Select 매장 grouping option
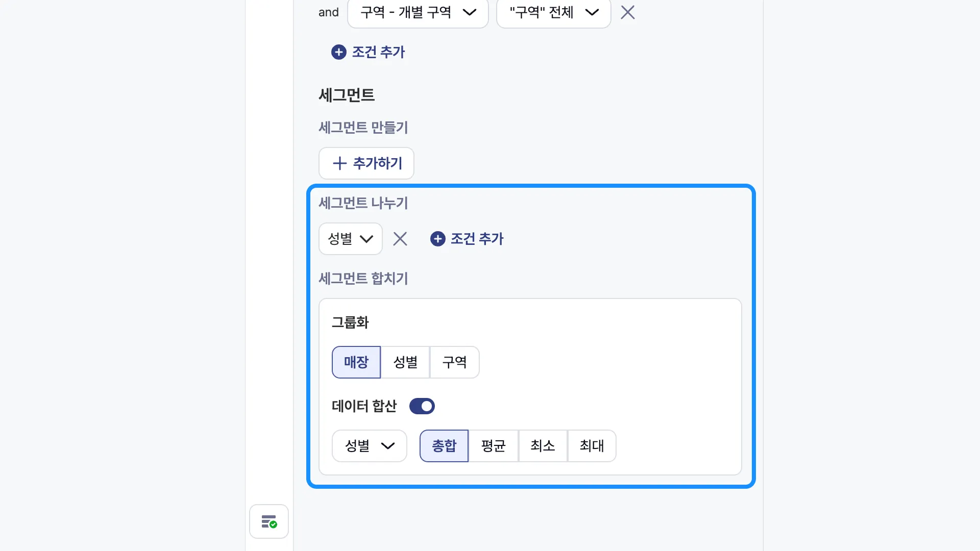980x551 pixels. click(x=356, y=362)
